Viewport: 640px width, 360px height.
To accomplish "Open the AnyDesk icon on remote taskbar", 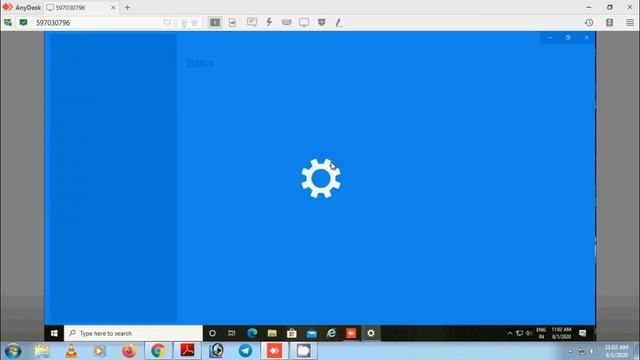I will pos(351,333).
